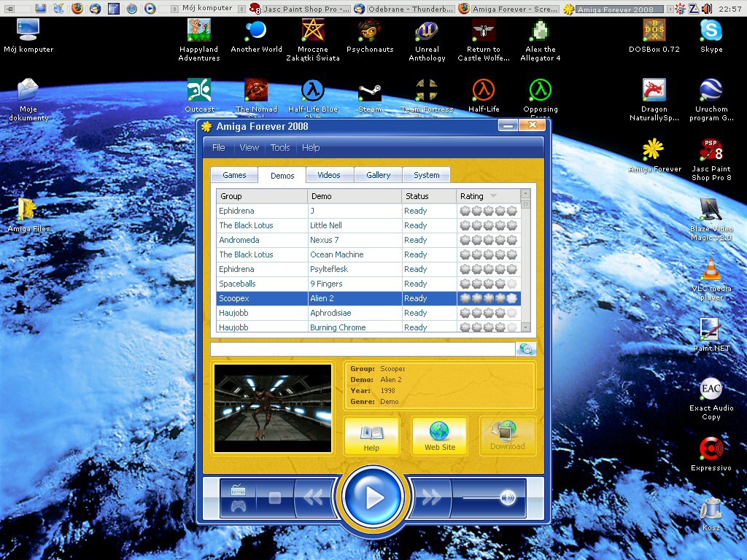Launch Firefox from the quick launch bar
The width and height of the screenshot is (747, 560).
(77, 8)
